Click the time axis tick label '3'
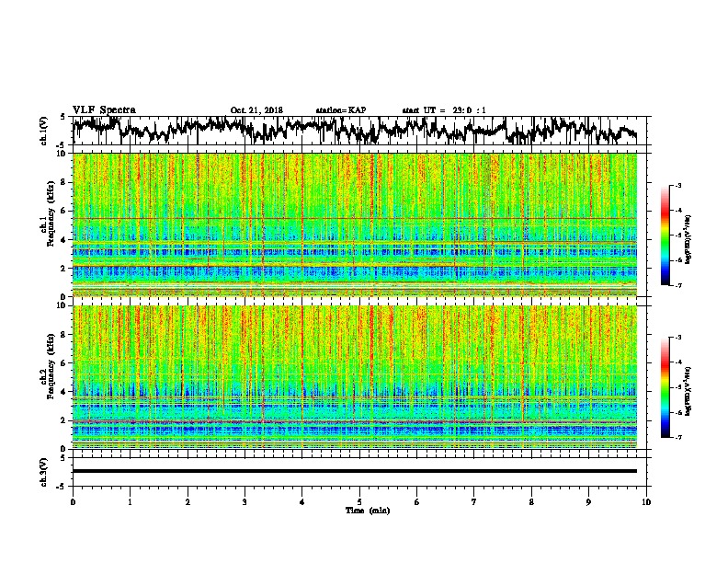Viewport: 728px width, 563px height. [245, 502]
